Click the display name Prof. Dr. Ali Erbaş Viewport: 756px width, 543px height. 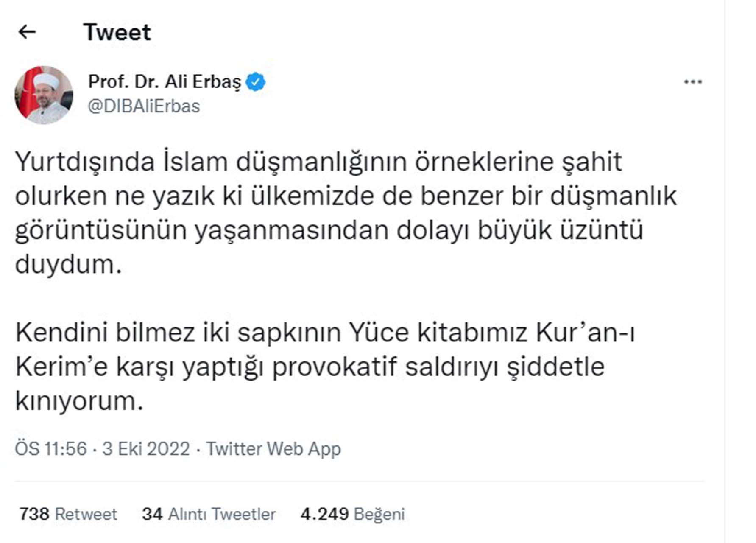coord(165,81)
